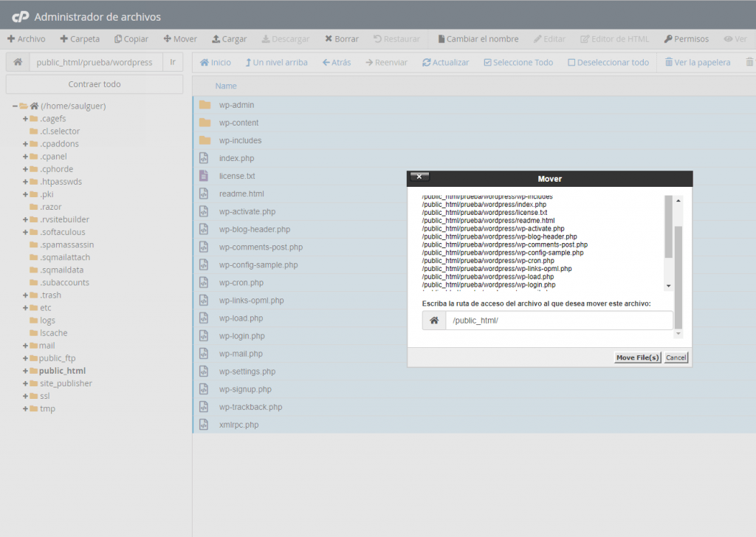The height and width of the screenshot is (537, 756).
Task: Click the Move File(s) button
Action: [x=636, y=357]
